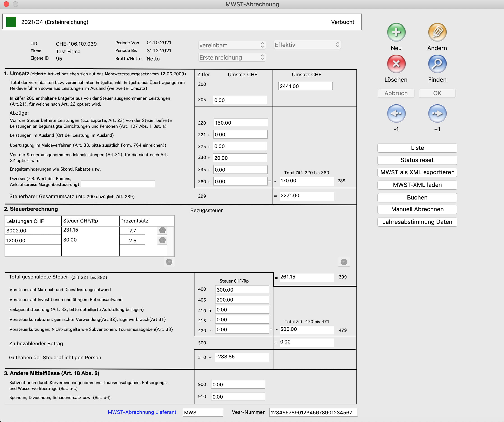
Task: Click the green Neu plus icon
Action: [x=396, y=32]
